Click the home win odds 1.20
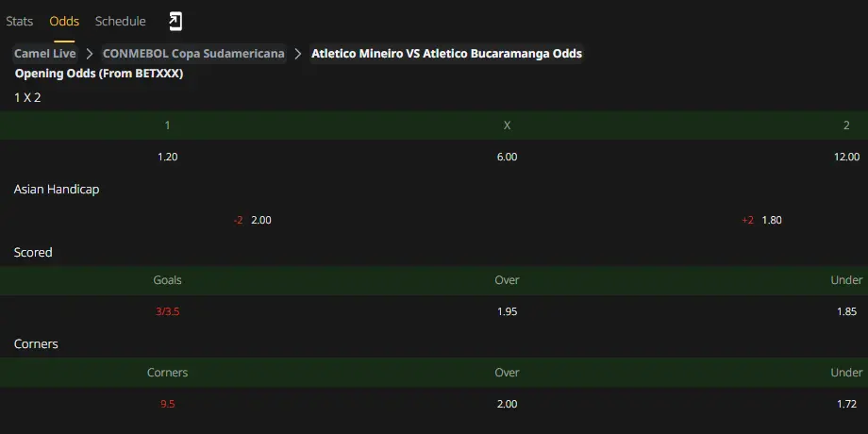Viewport: 868px width, 434px height. (167, 157)
